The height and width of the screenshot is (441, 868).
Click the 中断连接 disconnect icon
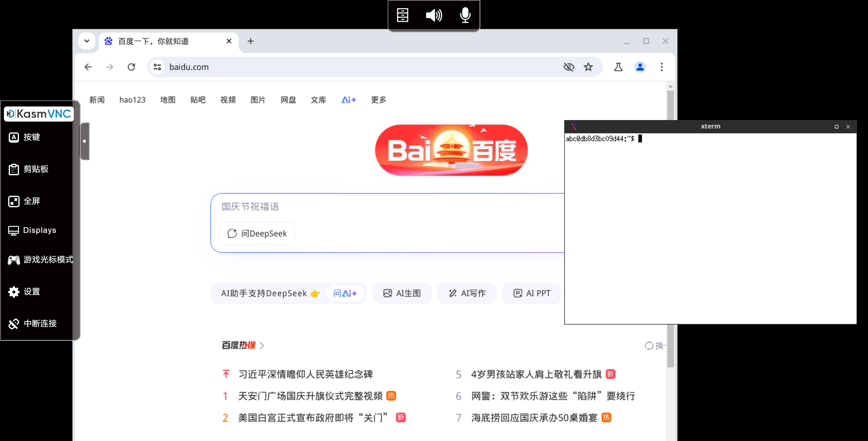click(14, 324)
